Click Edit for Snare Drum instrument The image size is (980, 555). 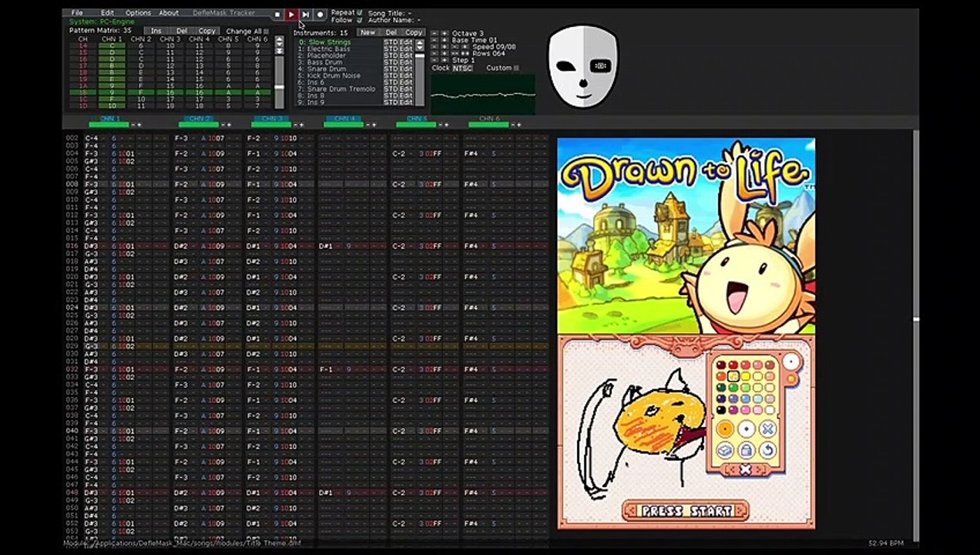click(406, 69)
